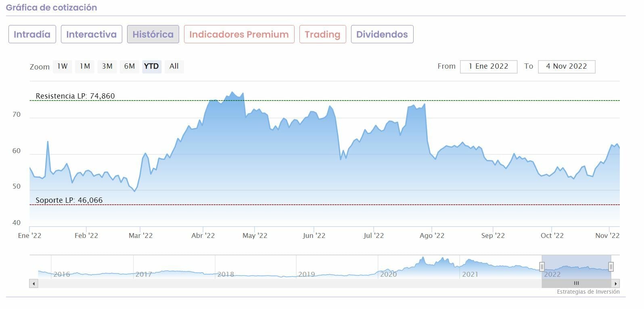Image resolution: width=644 pixels, height=309 pixels.
Task: Open the Estrategias de Inversión credit link
Action: (x=588, y=292)
